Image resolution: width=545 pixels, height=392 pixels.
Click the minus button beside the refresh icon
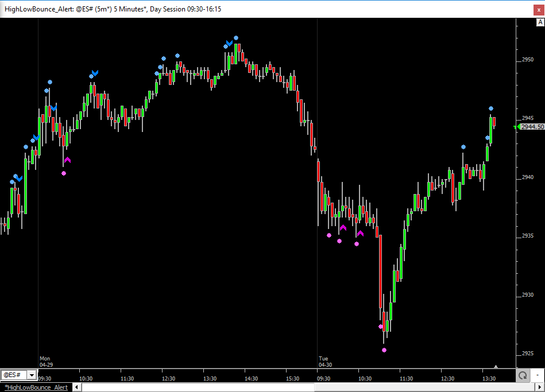(x=538, y=375)
